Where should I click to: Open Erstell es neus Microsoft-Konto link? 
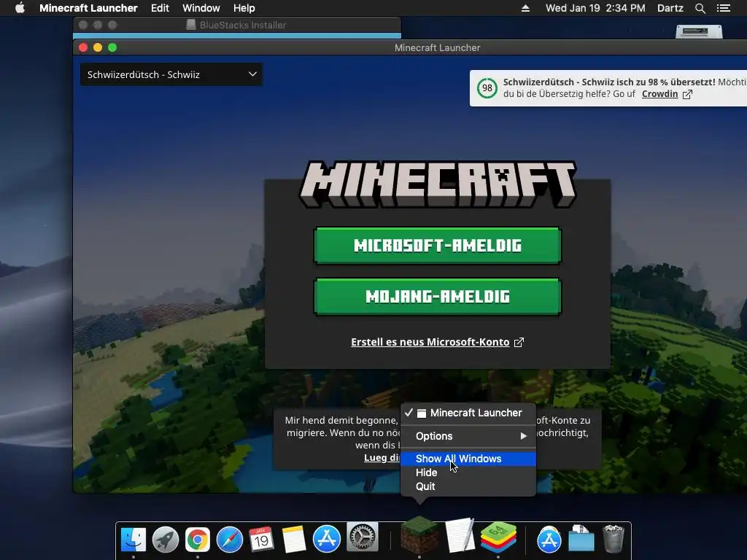point(430,342)
